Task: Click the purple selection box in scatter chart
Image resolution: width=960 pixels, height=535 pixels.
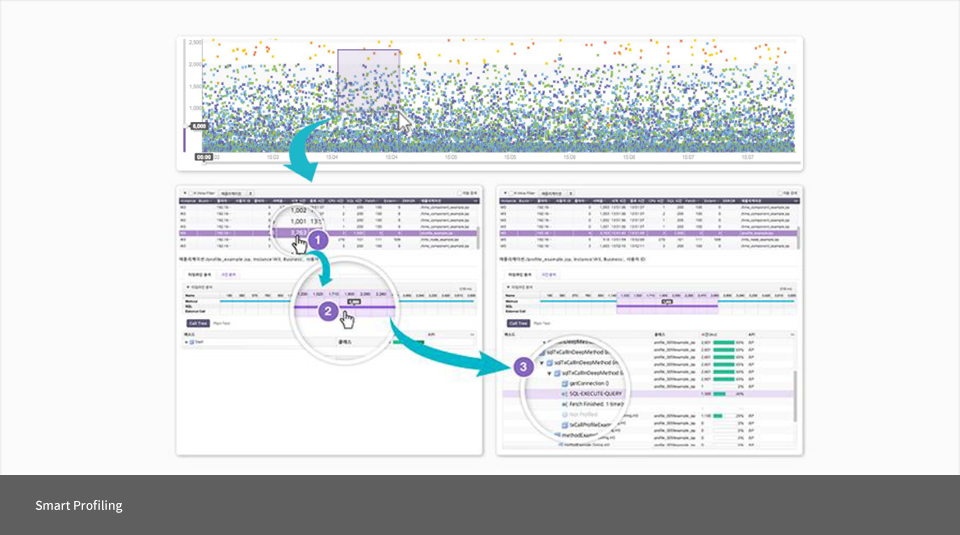Action: click(x=368, y=88)
